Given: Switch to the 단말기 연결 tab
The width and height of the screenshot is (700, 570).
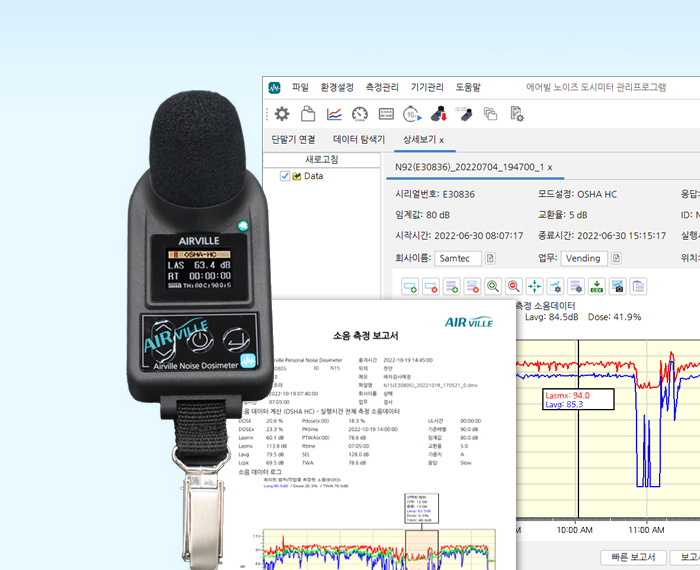Looking at the screenshot, I should 293,140.
